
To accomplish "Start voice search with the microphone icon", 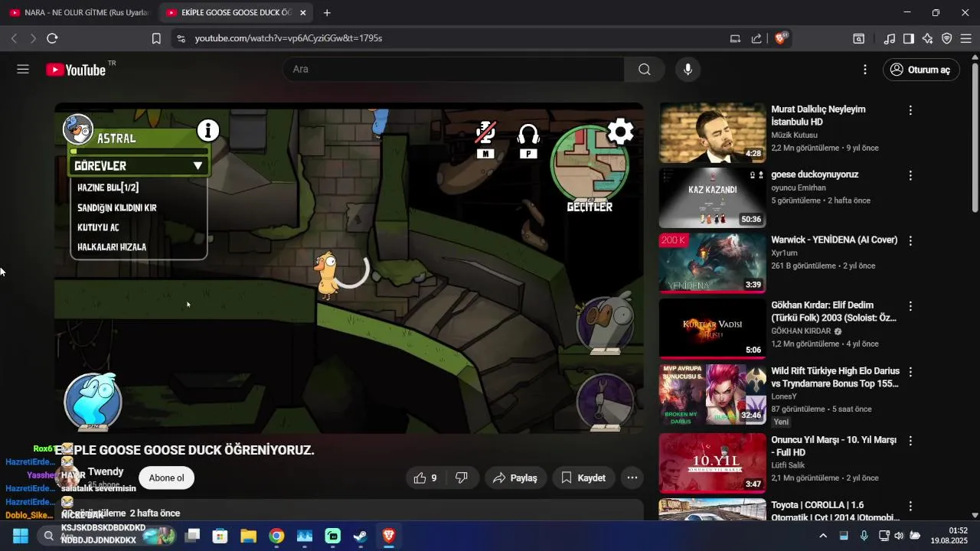I will [x=688, y=70].
